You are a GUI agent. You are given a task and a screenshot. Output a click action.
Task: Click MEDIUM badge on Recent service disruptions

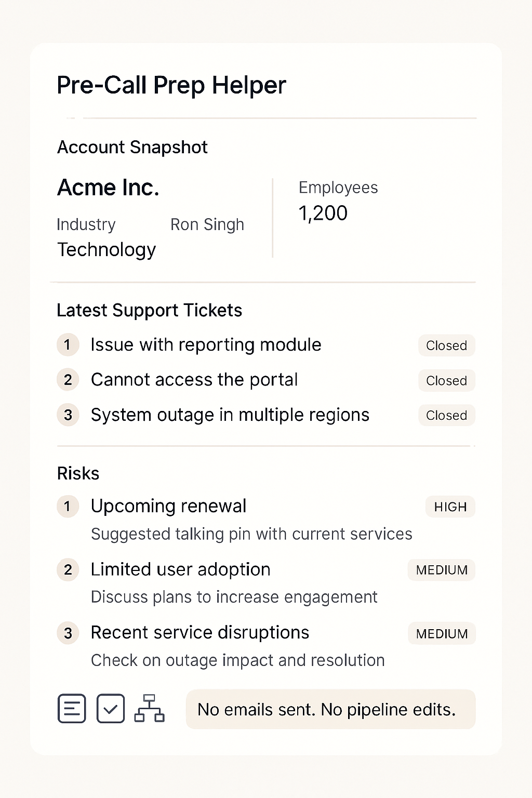(442, 634)
